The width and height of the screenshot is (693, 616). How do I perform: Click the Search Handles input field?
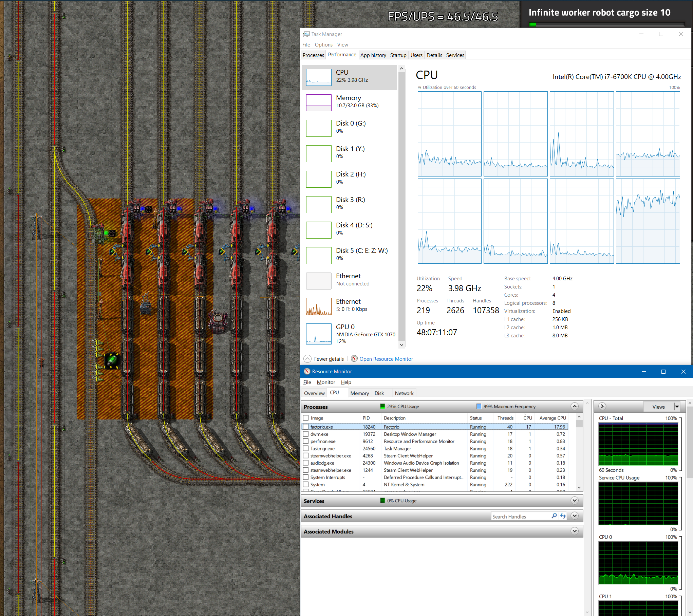click(x=520, y=516)
